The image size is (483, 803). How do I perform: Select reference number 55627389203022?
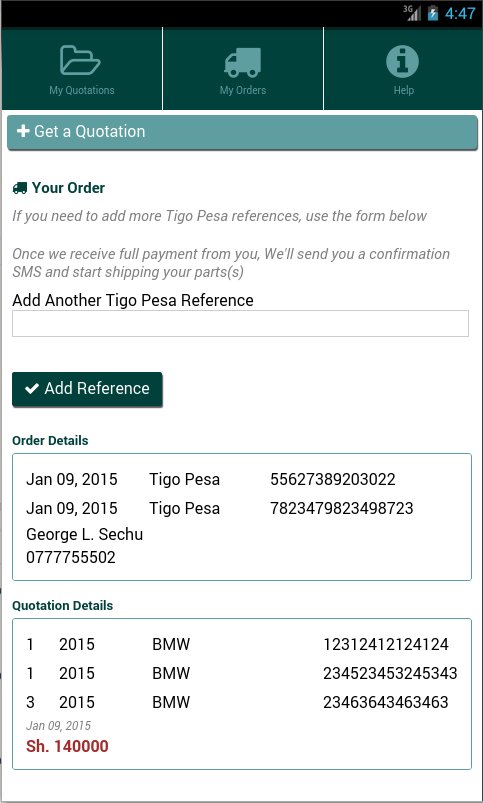(333, 479)
